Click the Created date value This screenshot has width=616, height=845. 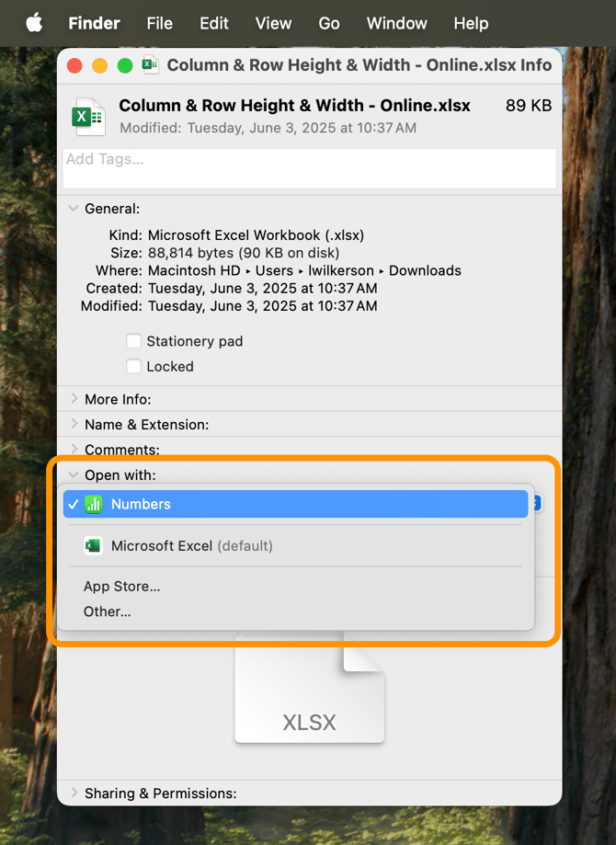pyautogui.click(x=262, y=289)
